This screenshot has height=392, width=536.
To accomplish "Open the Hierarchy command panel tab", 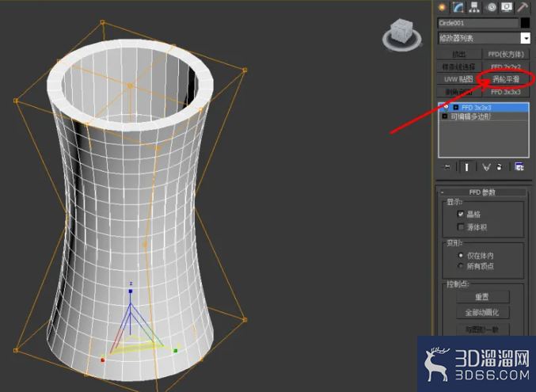I will [x=474, y=8].
